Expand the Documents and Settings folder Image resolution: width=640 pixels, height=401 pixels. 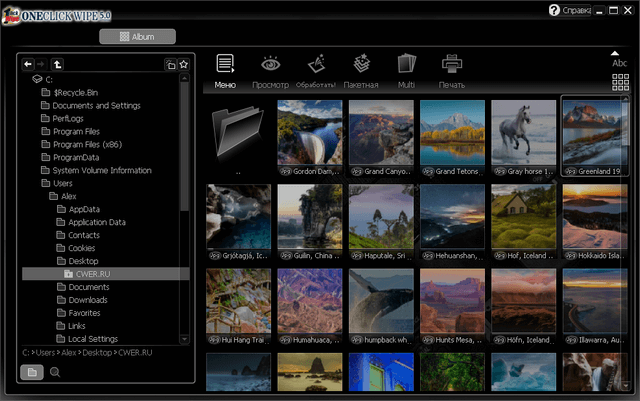click(x=96, y=105)
